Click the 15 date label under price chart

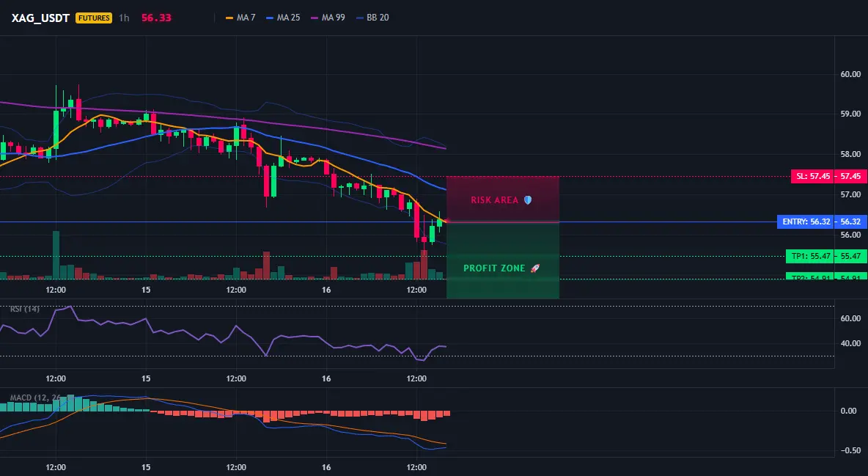coord(146,290)
